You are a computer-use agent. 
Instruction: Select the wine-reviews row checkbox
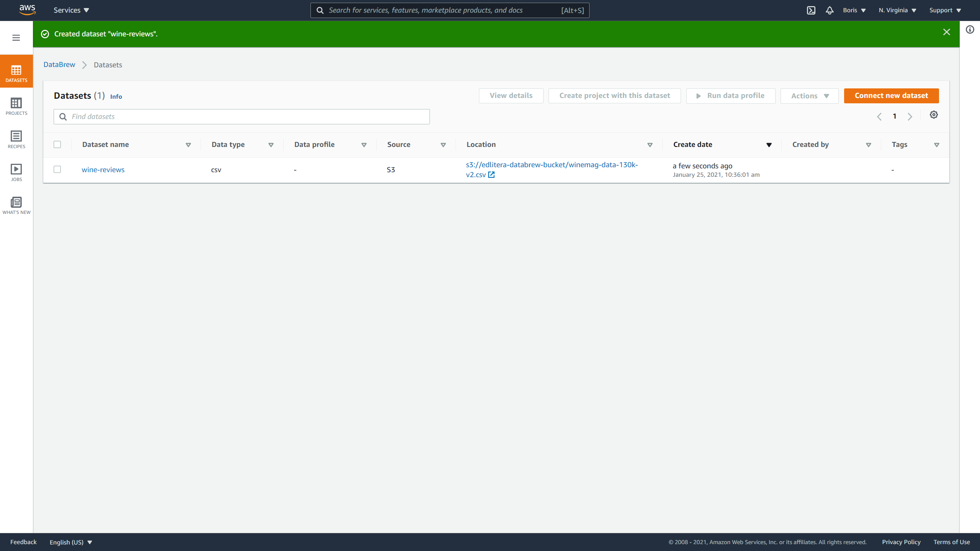(x=57, y=169)
